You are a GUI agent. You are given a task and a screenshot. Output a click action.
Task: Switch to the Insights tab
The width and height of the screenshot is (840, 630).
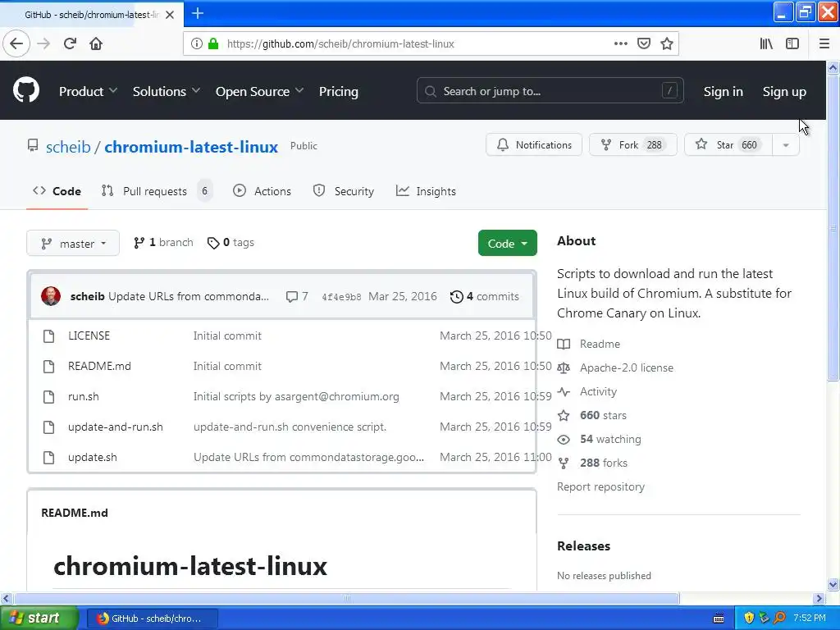click(x=426, y=191)
